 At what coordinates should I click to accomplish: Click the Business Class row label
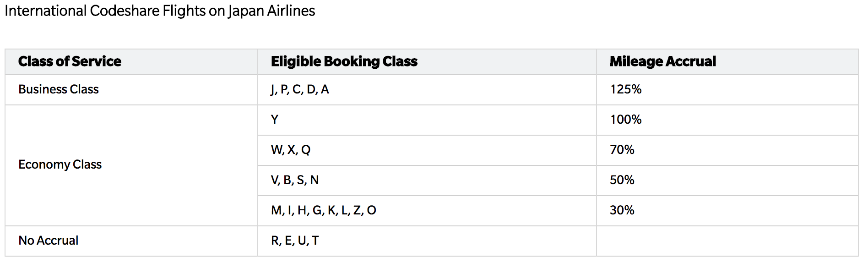(x=59, y=89)
